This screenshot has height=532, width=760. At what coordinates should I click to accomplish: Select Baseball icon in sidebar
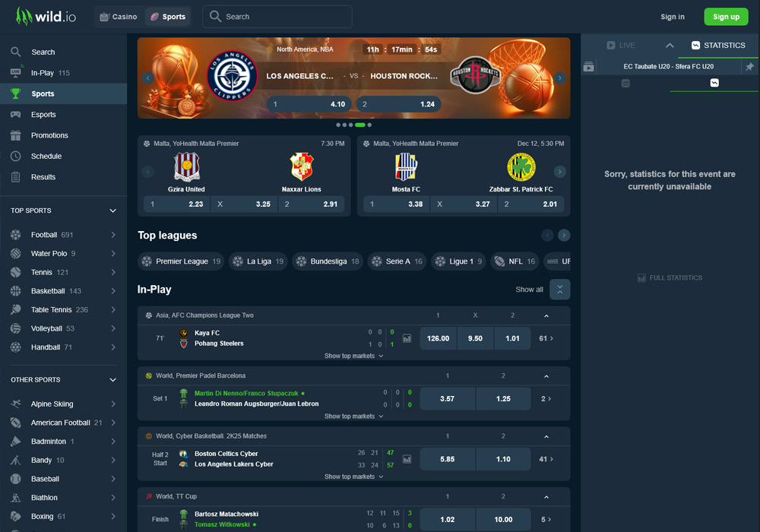pos(15,479)
